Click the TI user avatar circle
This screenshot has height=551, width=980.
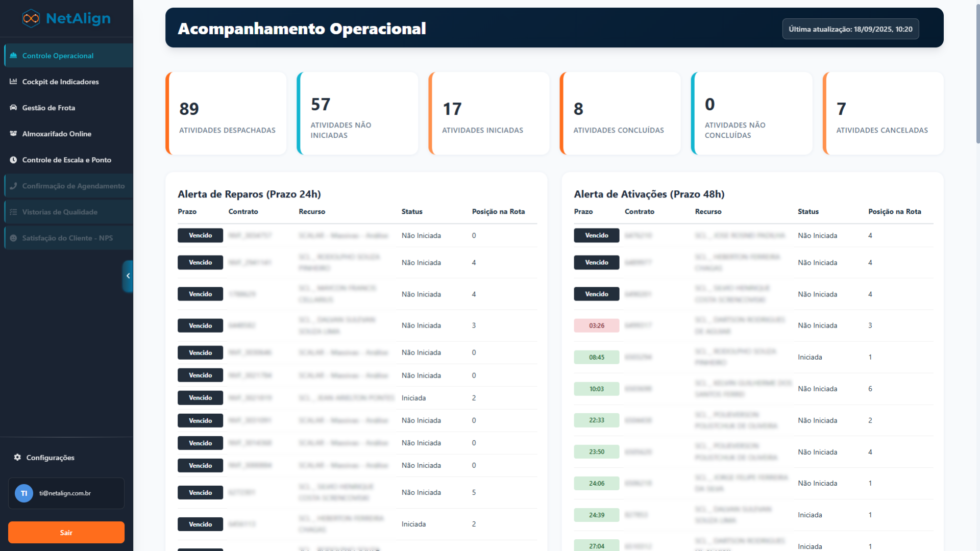click(x=23, y=493)
